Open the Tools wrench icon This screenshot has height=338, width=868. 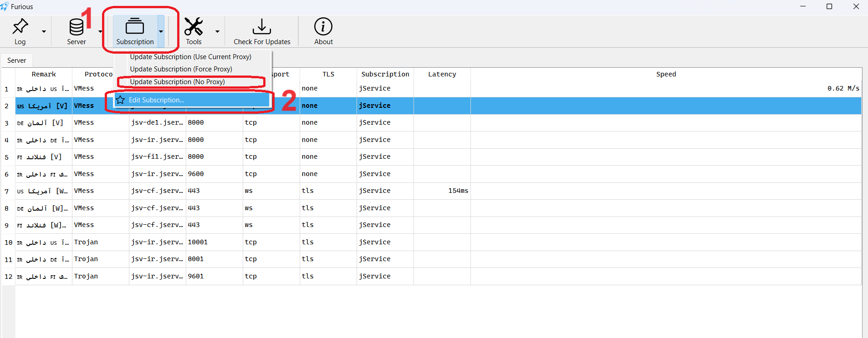[194, 26]
